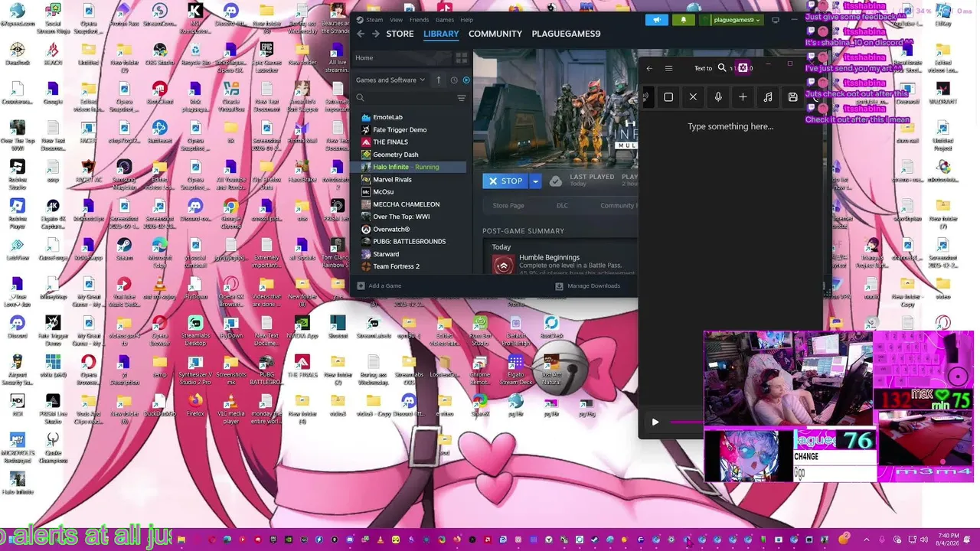
Task: Click the microphone button in Text to Speech toolbar
Action: (718, 97)
